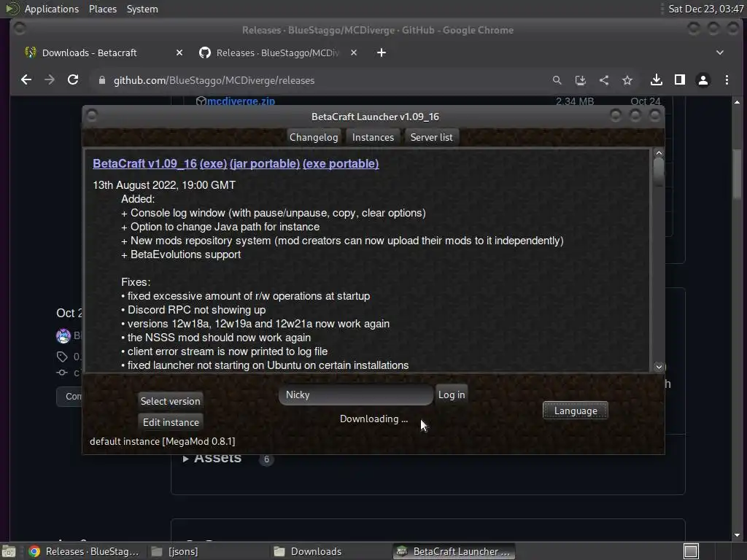Open the System menu
The image size is (747, 560).
(142, 9)
